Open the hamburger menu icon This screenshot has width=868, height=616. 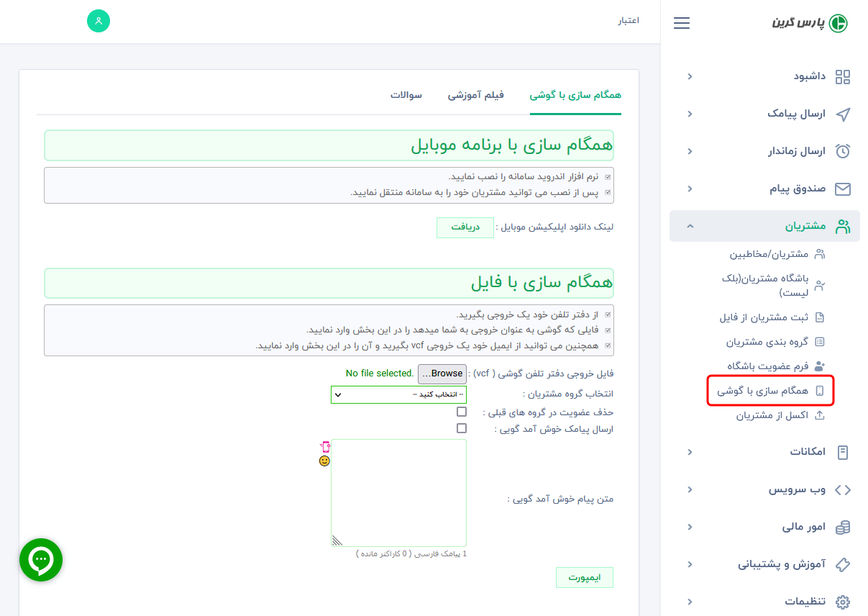[681, 22]
